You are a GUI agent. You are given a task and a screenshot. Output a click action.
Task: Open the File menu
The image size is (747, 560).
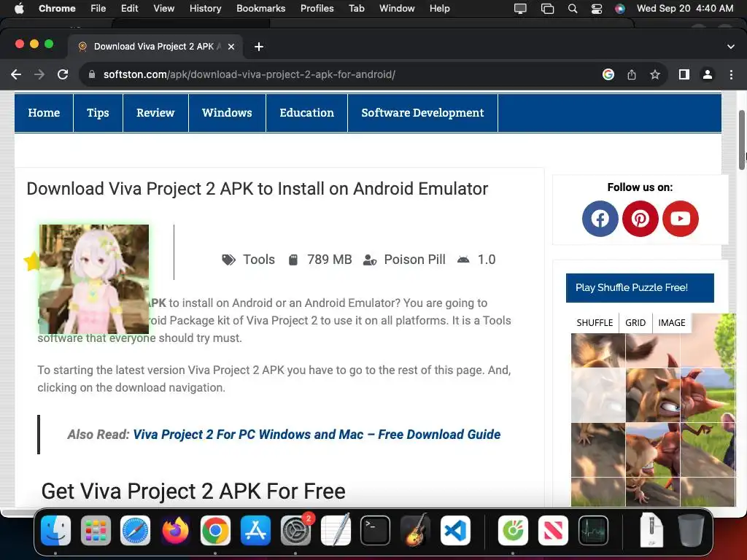click(x=98, y=8)
